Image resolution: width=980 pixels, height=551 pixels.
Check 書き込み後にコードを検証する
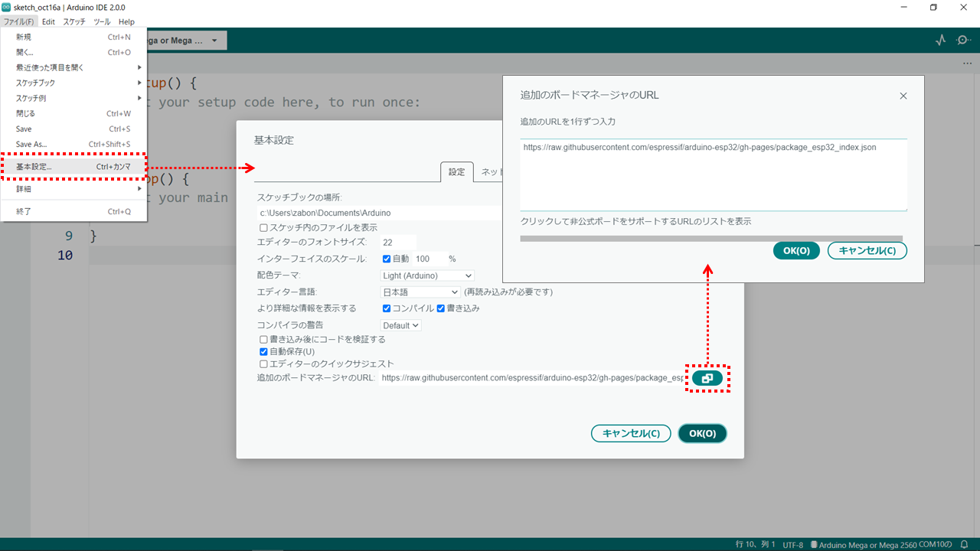pyautogui.click(x=263, y=339)
